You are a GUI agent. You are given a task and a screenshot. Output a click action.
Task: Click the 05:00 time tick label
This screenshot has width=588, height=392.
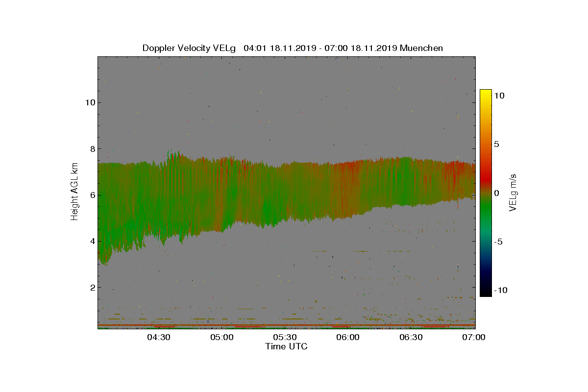point(221,338)
